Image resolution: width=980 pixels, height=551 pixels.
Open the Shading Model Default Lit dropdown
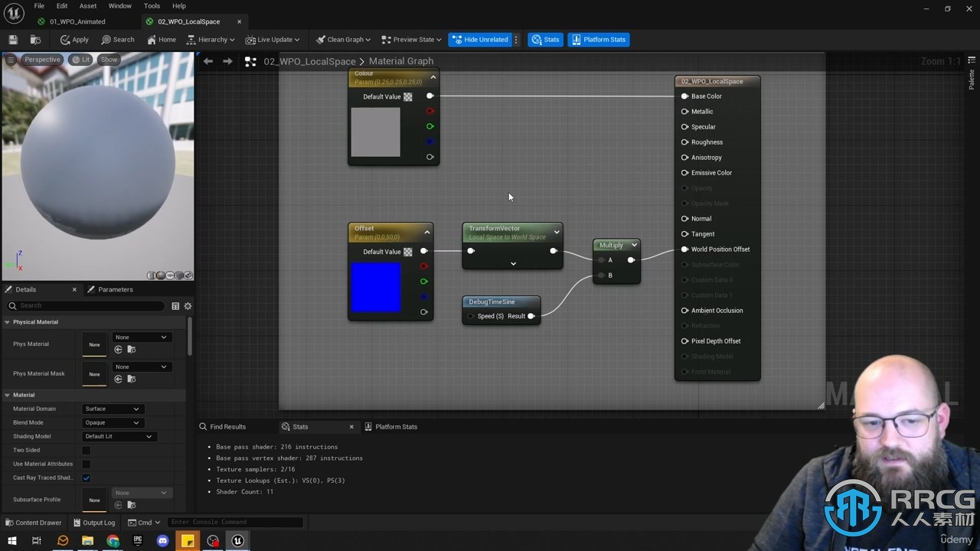(x=119, y=436)
